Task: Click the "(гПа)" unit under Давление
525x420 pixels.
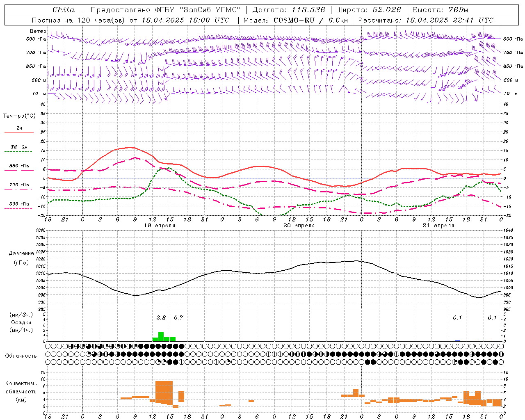Action: click(x=21, y=263)
